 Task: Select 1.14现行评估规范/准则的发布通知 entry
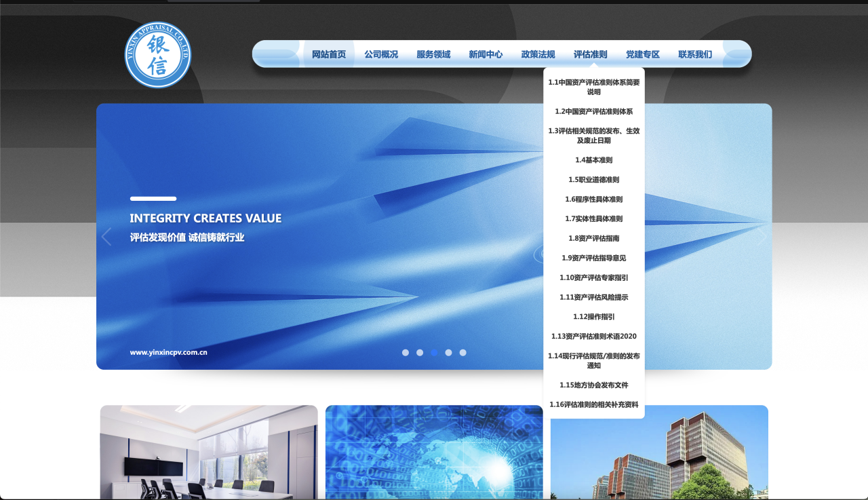pyautogui.click(x=594, y=360)
